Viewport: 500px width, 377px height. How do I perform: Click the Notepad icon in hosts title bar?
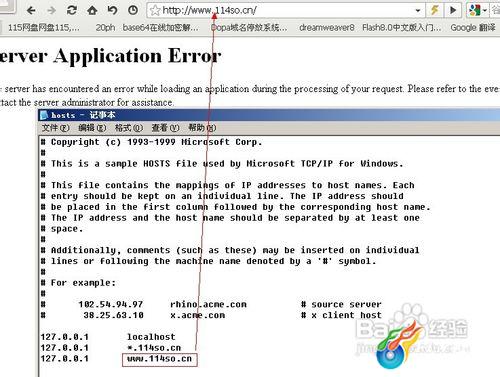pyautogui.click(x=44, y=115)
